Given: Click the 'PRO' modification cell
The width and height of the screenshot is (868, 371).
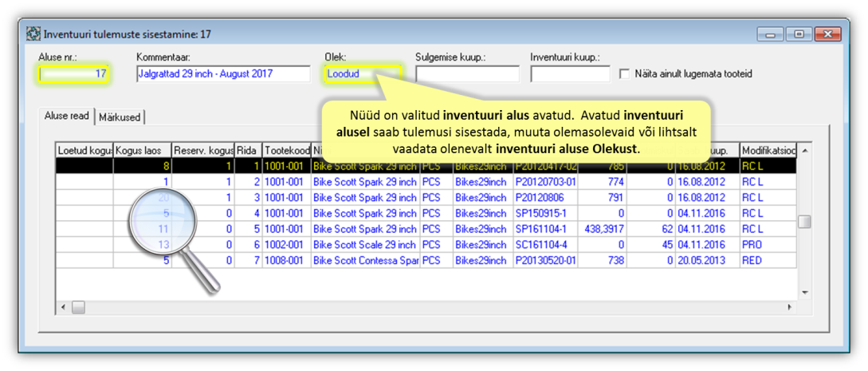Looking at the screenshot, I should pos(768,245).
